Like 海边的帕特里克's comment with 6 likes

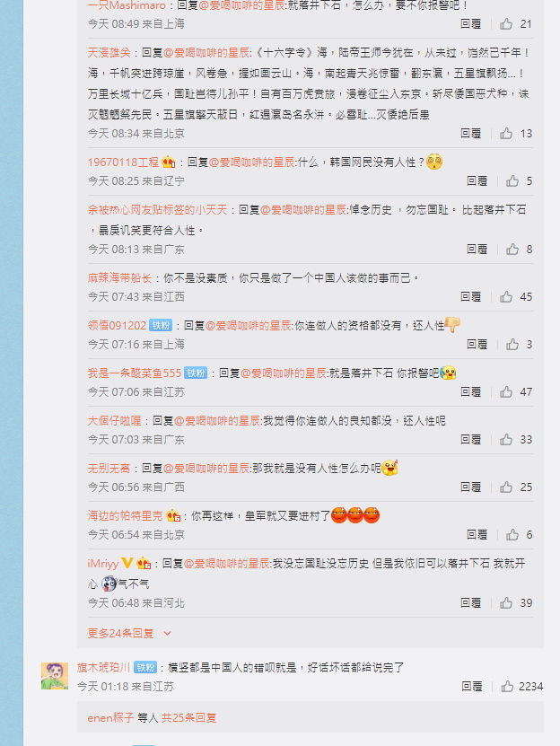(512, 535)
